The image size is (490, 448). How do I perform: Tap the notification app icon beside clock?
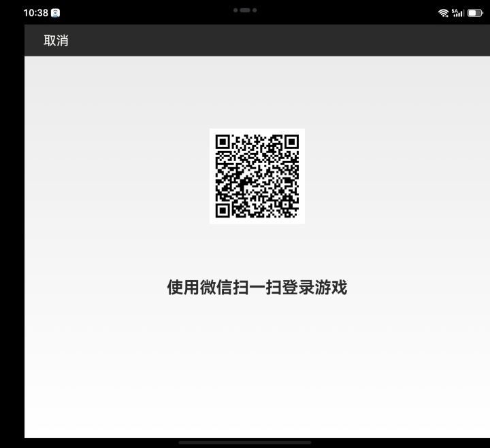click(56, 13)
